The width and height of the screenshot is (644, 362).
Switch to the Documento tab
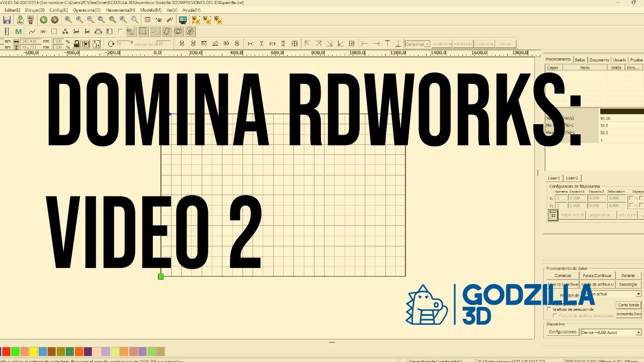click(599, 59)
